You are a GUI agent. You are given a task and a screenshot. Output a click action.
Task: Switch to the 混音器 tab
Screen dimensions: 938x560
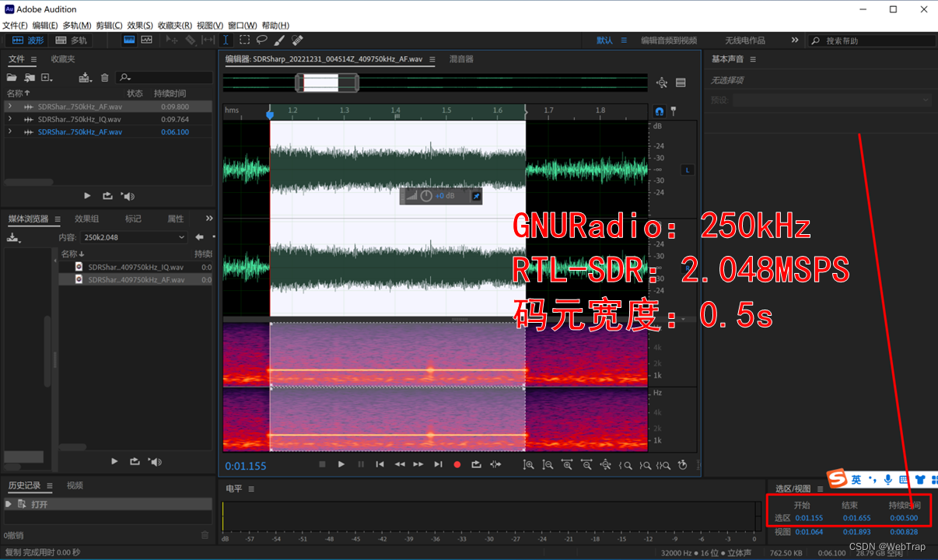pos(461,59)
